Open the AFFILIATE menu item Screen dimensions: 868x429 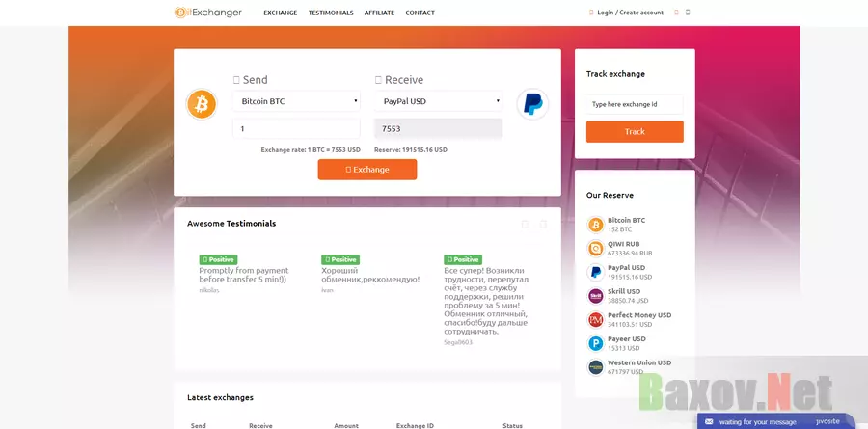pyautogui.click(x=379, y=13)
